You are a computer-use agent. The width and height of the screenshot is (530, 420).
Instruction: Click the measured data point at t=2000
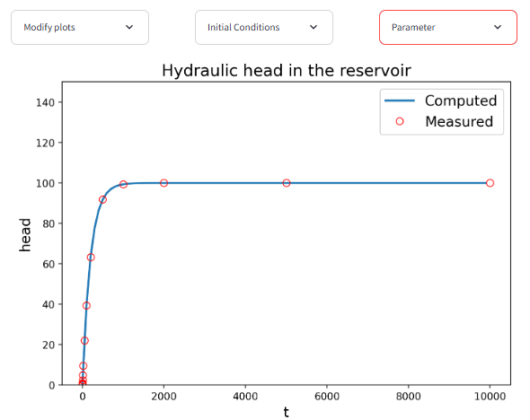[x=163, y=183]
